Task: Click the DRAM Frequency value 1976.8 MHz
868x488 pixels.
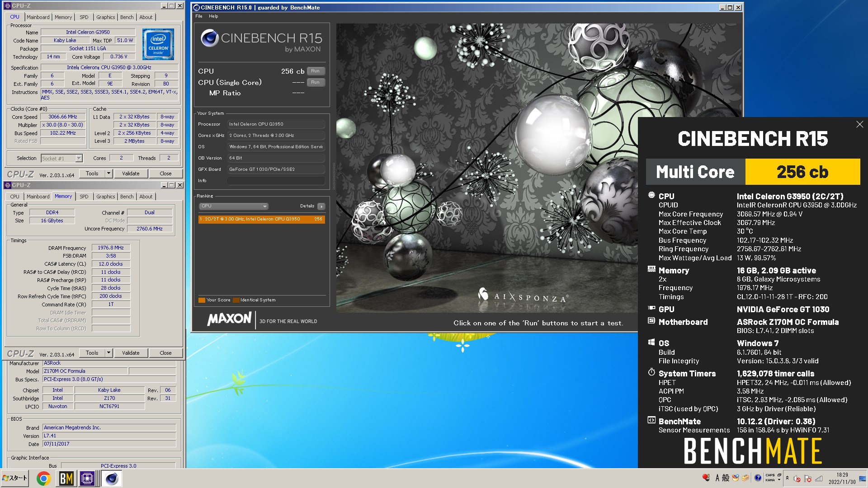Action: point(111,248)
